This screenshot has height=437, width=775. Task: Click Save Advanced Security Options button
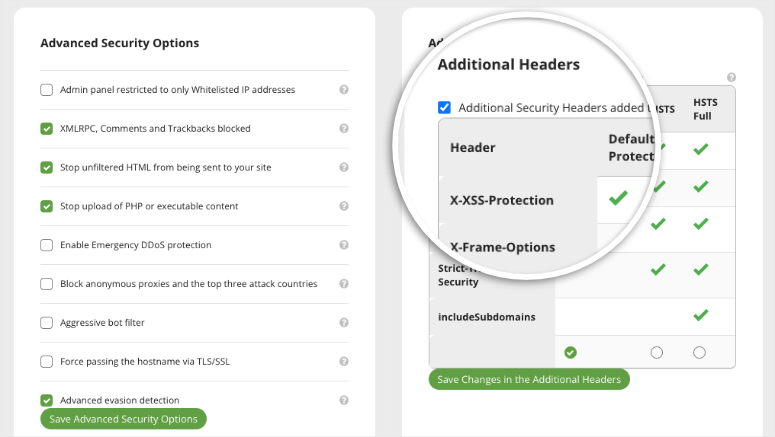point(124,419)
